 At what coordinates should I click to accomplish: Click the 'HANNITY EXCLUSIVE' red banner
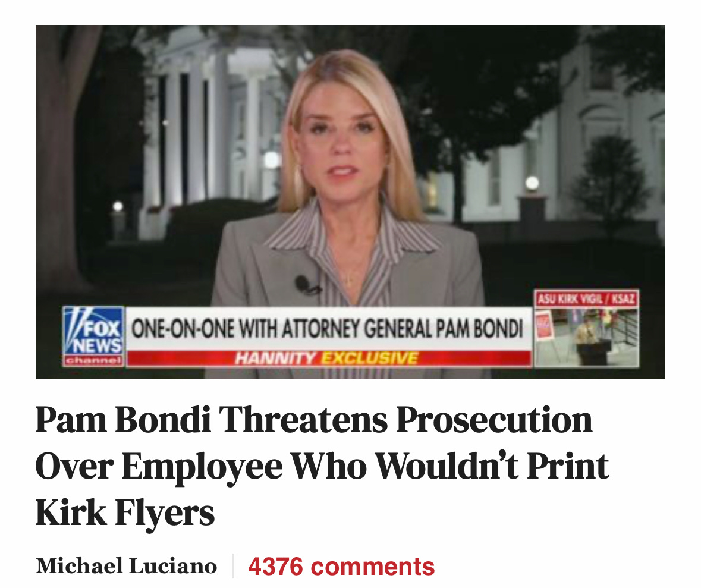[x=329, y=358]
